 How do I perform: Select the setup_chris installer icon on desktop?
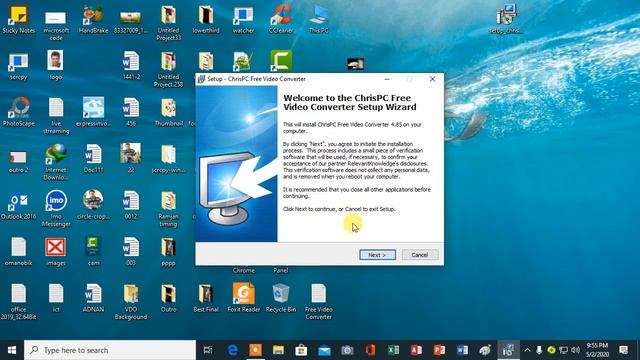[x=506, y=19]
